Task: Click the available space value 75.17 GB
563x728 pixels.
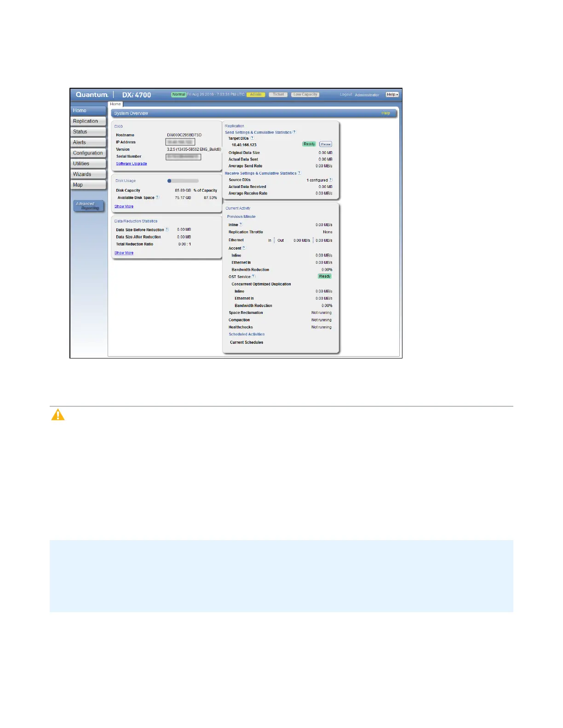Action: pyautogui.click(x=183, y=198)
